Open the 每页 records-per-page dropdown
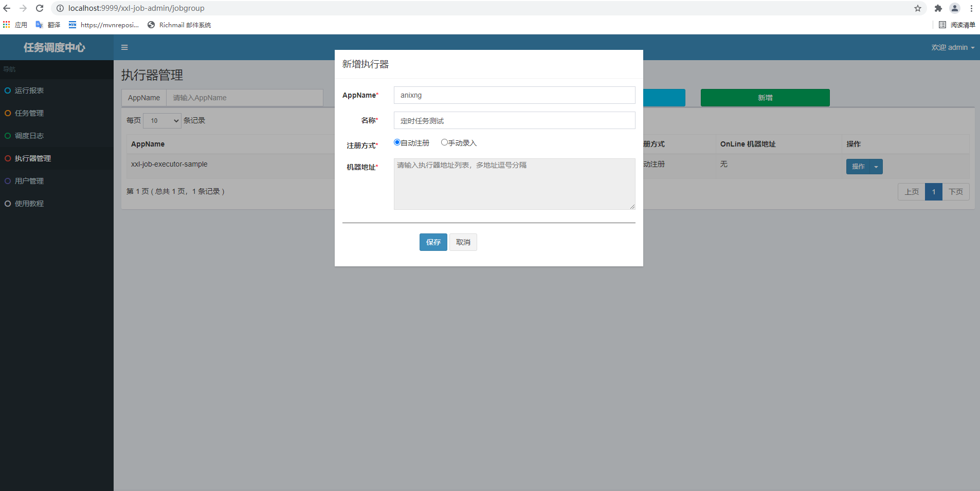This screenshot has width=980, height=491. (x=162, y=120)
